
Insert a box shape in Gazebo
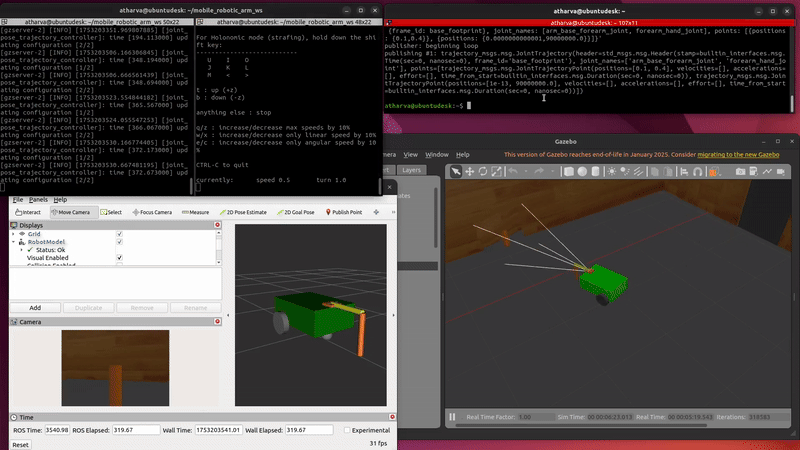(x=569, y=171)
